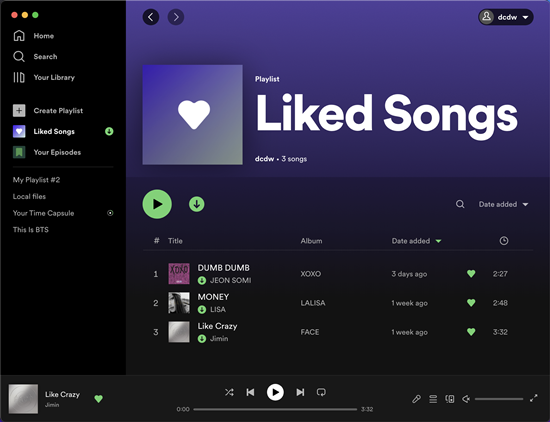
Task: Open the play queue
Action: pyautogui.click(x=433, y=399)
